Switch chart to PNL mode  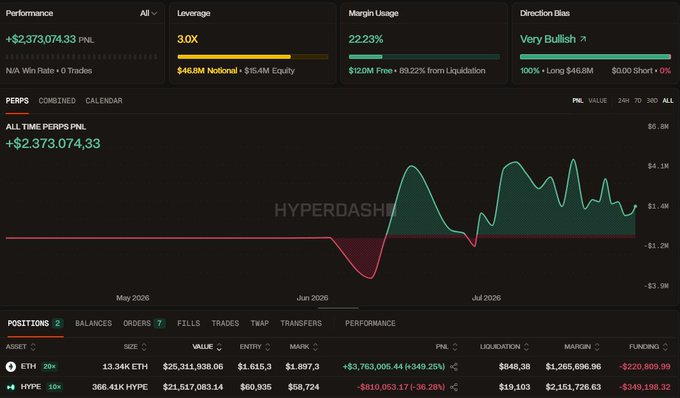coord(578,101)
